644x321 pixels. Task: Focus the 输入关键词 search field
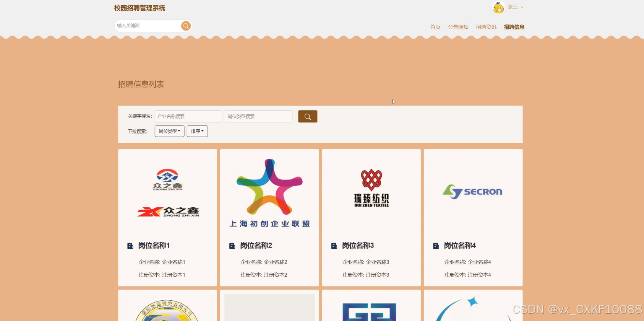point(148,26)
